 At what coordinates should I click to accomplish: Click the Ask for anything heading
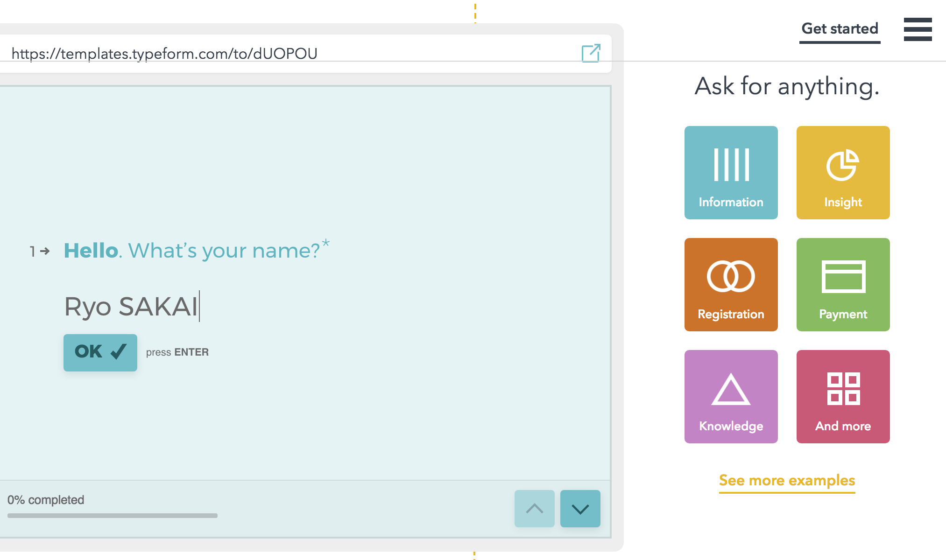point(787,86)
